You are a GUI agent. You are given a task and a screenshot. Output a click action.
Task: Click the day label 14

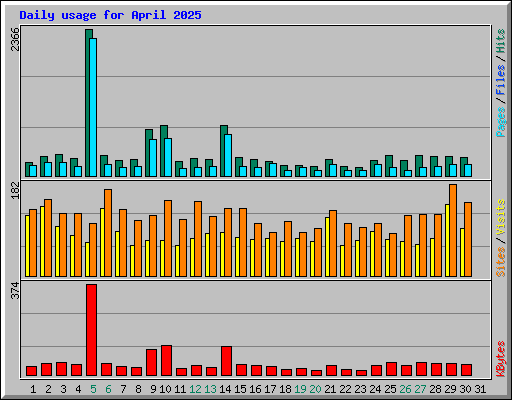(225, 389)
